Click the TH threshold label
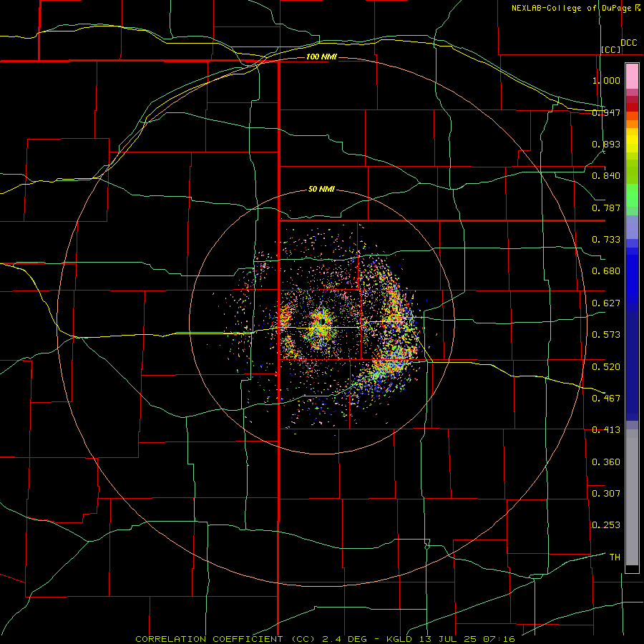 point(615,557)
